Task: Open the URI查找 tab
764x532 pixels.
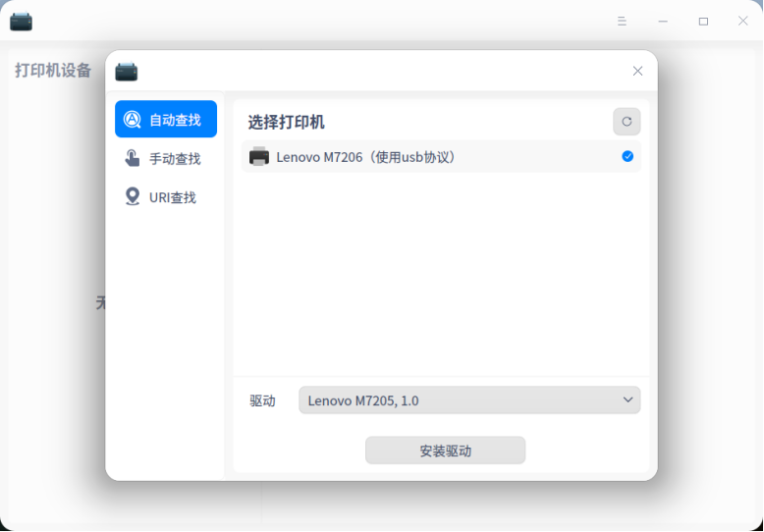Action: (166, 197)
